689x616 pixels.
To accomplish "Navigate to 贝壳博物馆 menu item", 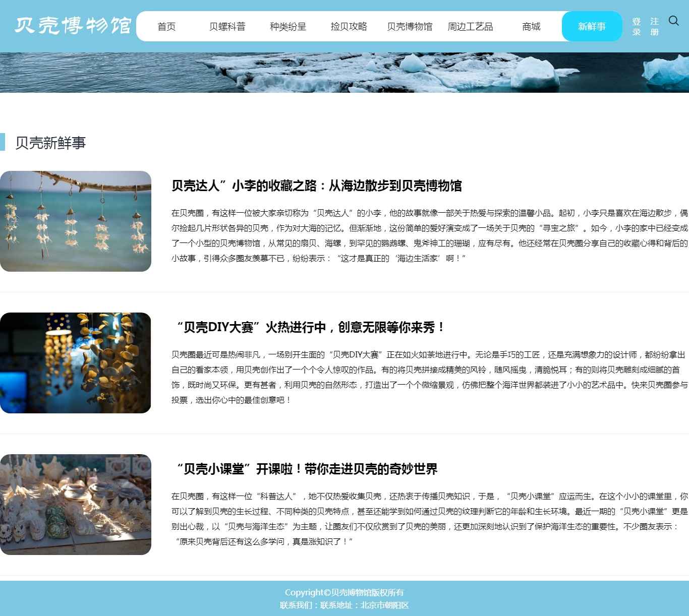I will point(410,27).
